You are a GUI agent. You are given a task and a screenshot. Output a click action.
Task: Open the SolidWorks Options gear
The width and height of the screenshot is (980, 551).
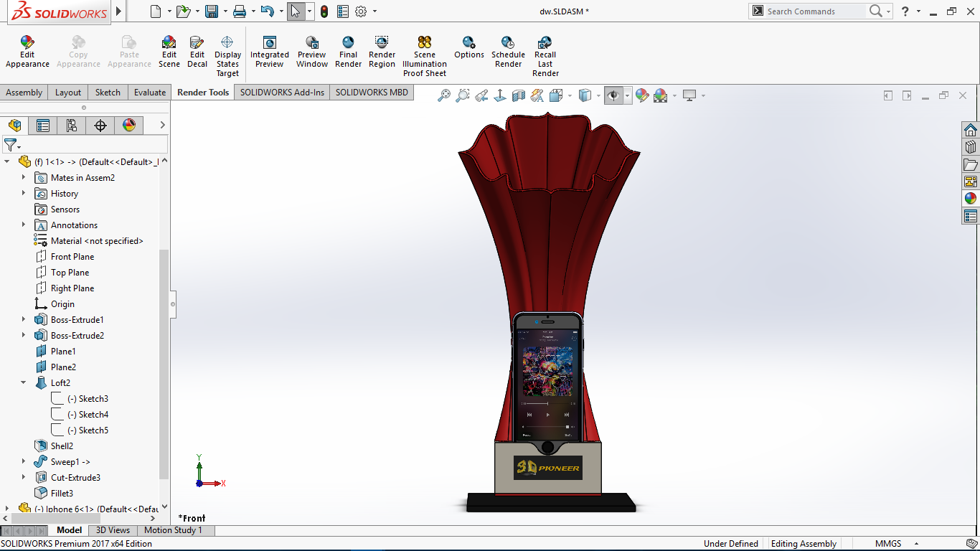361,11
